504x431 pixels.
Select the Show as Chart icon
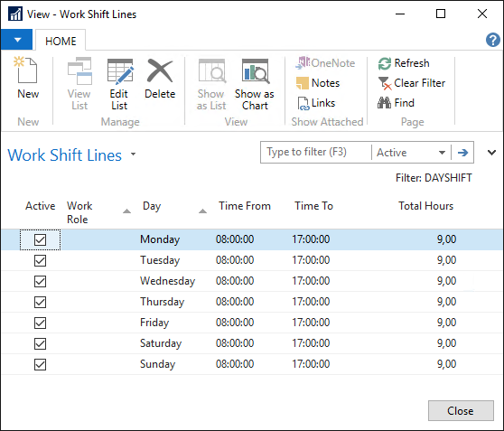point(256,71)
